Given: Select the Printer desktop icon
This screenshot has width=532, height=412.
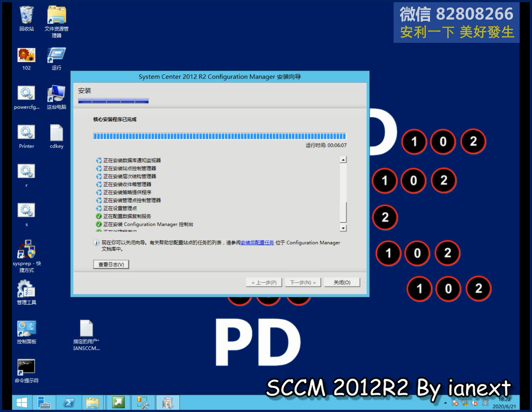Looking at the screenshot, I should tap(26, 137).
